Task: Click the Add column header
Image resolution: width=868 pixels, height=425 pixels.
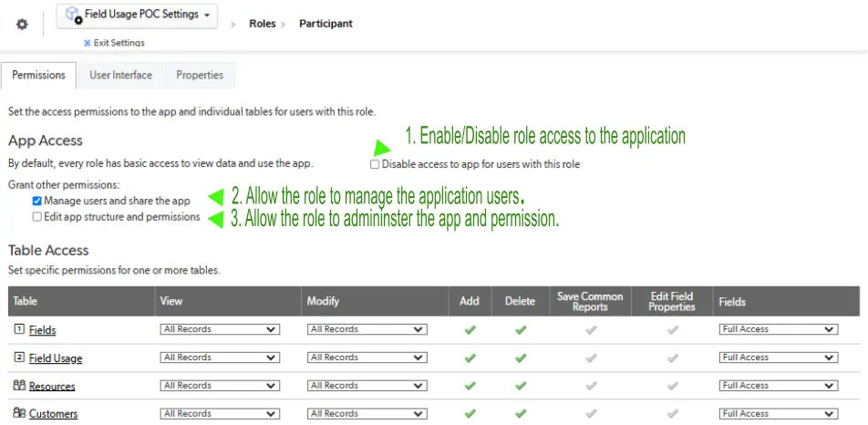Action: (470, 301)
